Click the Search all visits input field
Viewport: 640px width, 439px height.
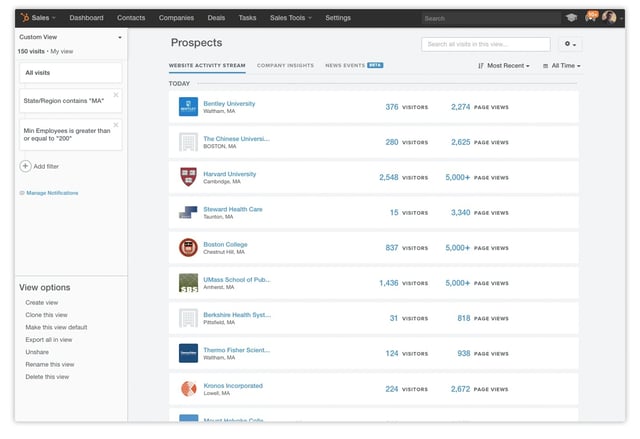click(486, 44)
